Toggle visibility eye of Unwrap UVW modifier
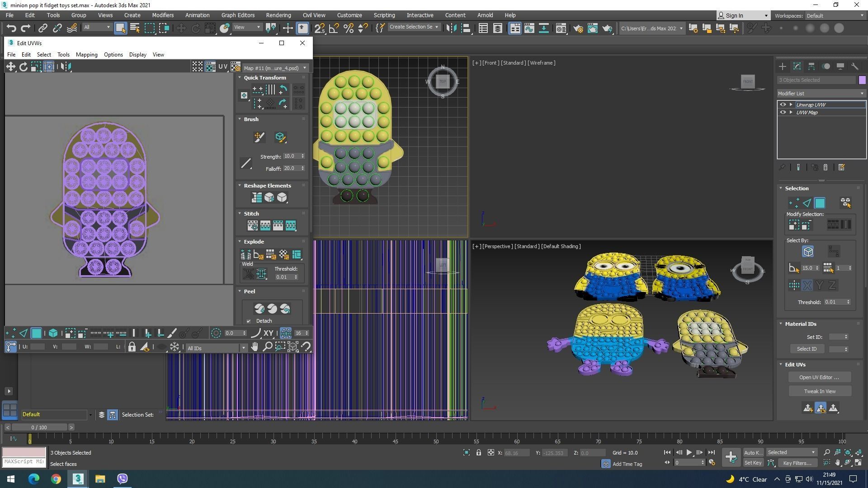 coord(783,104)
